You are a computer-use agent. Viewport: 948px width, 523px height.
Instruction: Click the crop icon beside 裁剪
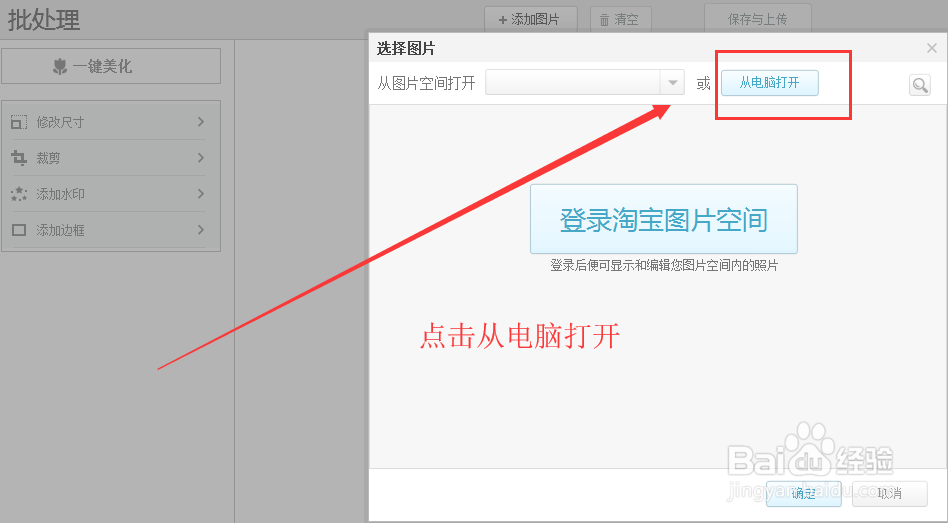coord(19,158)
